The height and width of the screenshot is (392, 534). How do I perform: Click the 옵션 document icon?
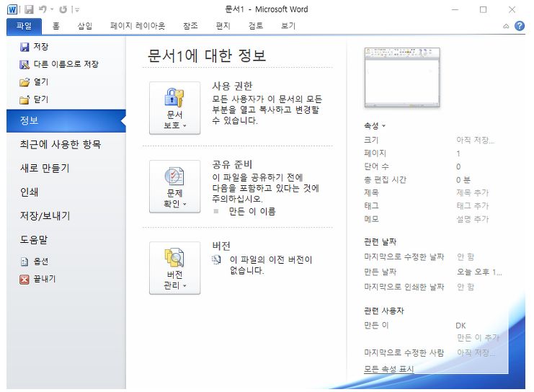point(25,262)
